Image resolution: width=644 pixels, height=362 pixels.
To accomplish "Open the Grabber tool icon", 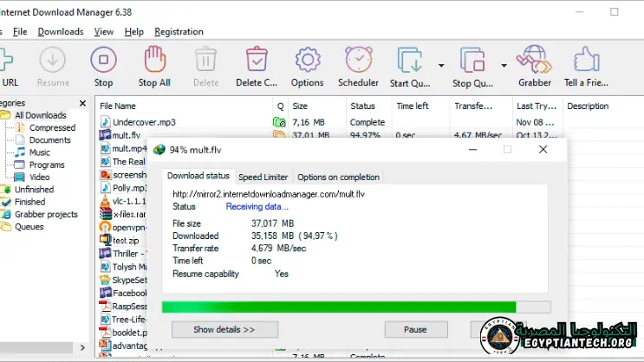I will click(x=534, y=60).
